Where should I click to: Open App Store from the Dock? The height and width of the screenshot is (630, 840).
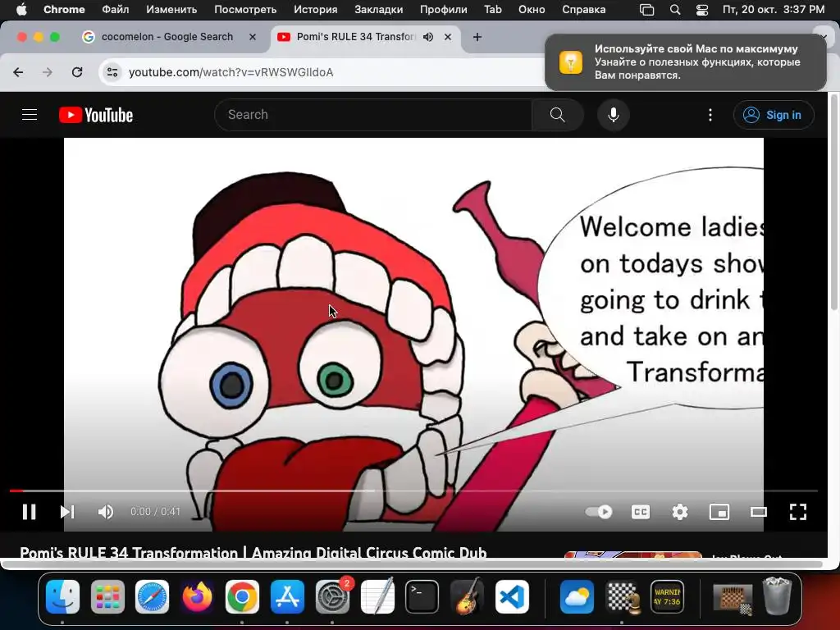tap(287, 596)
